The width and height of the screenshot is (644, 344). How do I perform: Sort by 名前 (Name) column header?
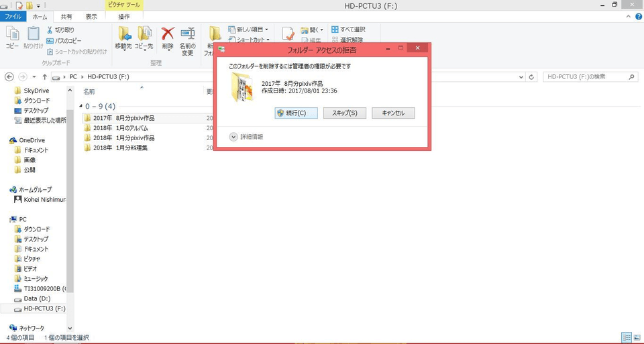click(x=89, y=92)
